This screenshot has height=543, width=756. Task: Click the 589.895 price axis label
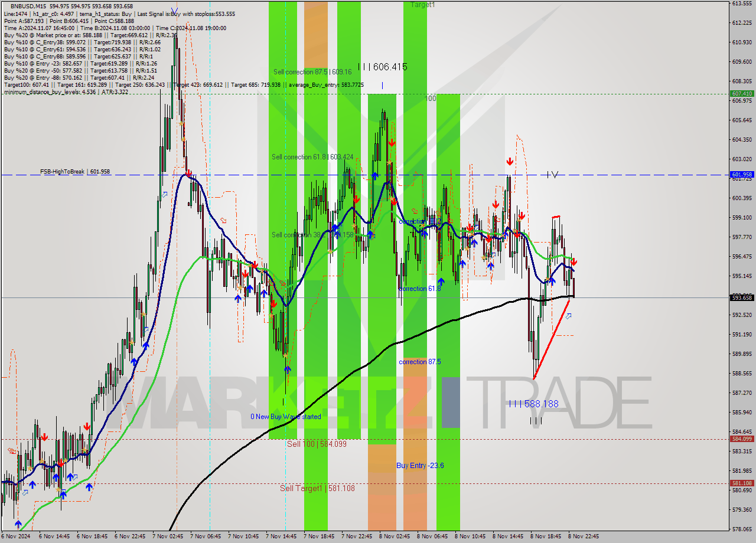[x=742, y=354]
